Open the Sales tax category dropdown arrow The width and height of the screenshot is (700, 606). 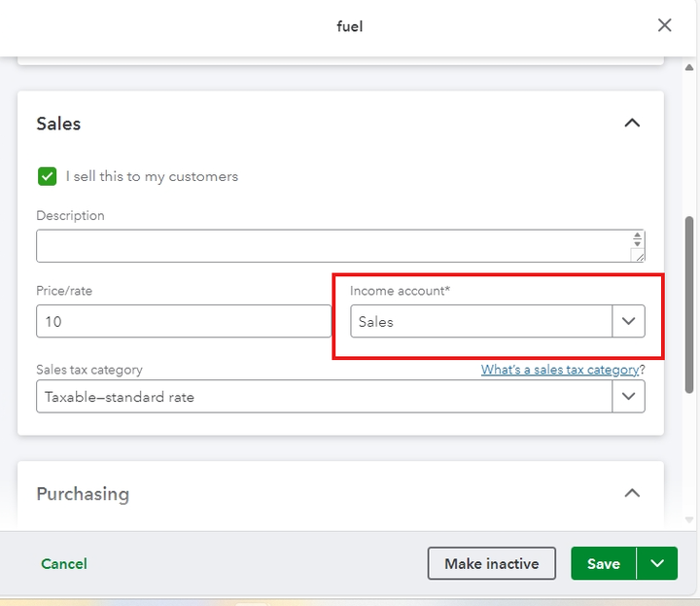click(628, 396)
